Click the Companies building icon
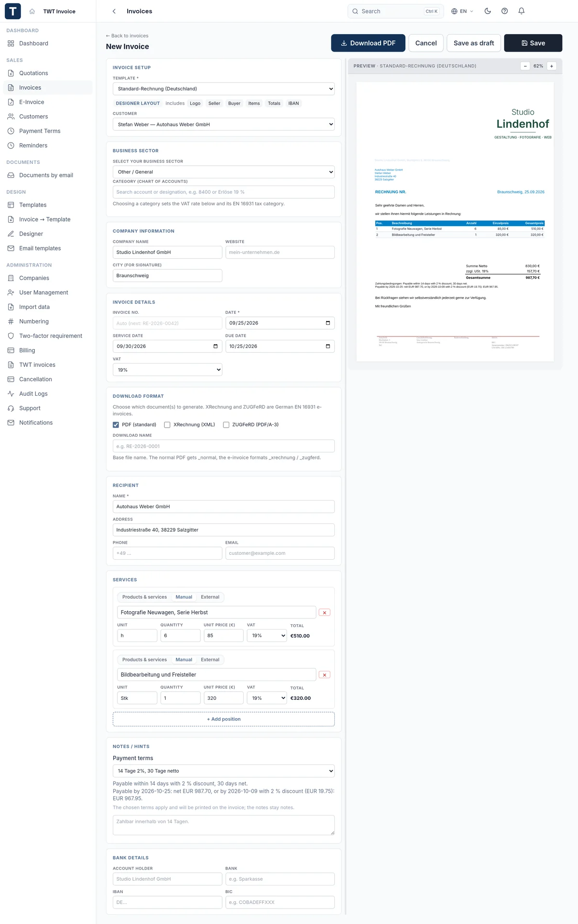 (x=11, y=278)
